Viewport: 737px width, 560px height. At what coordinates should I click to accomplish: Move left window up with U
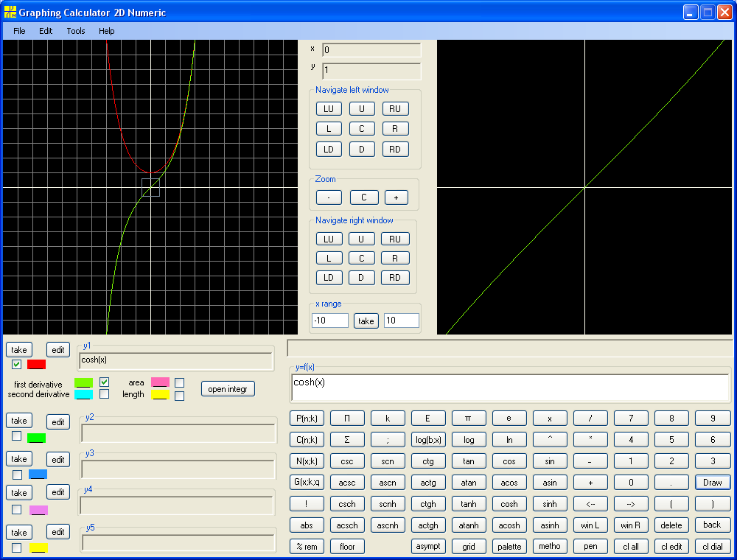[x=362, y=108]
